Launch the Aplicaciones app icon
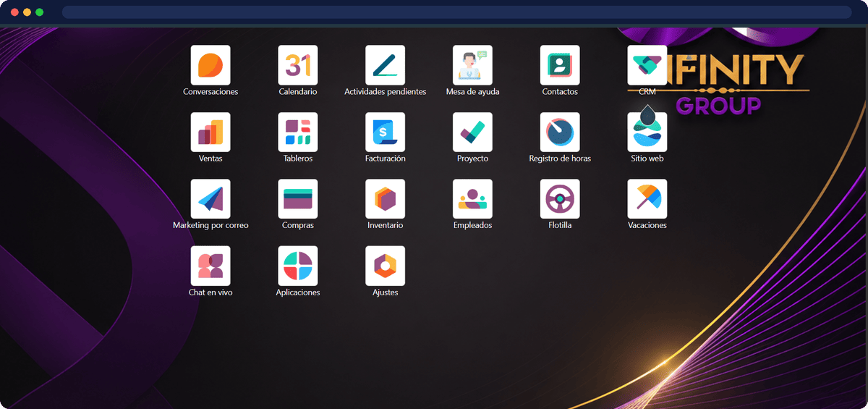868x409 pixels. (298, 266)
